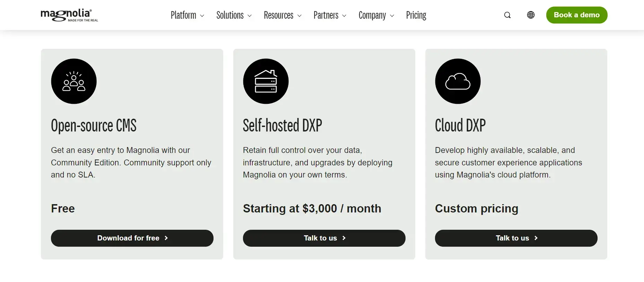Click arrow icon on Cloud DXP Talk to us
Image resolution: width=644 pixels, height=282 pixels.
[x=536, y=238]
